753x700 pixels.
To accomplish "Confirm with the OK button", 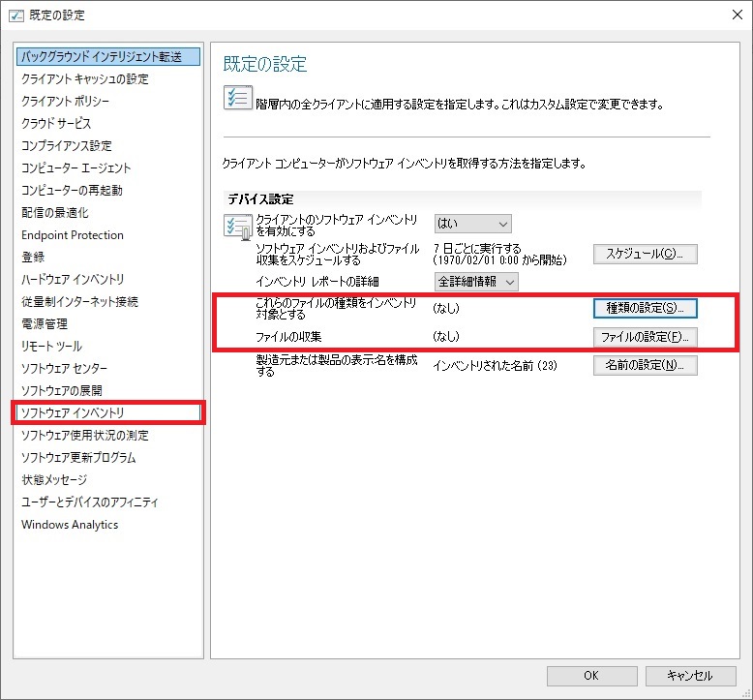I will tap(591, 676).
